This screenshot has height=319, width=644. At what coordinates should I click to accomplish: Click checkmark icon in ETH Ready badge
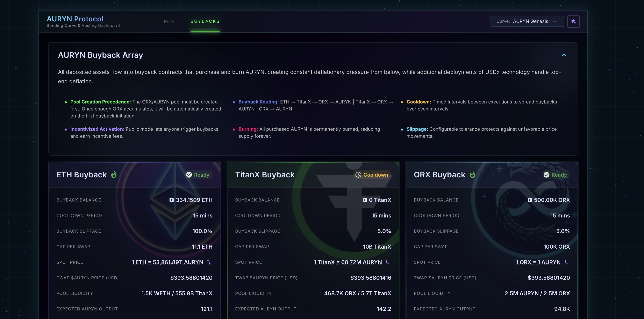tap(189, 175)
